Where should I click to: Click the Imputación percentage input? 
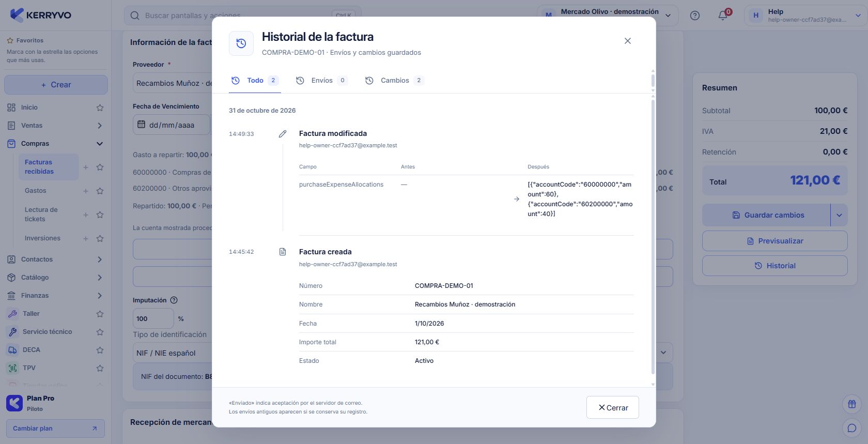(153, 319)
